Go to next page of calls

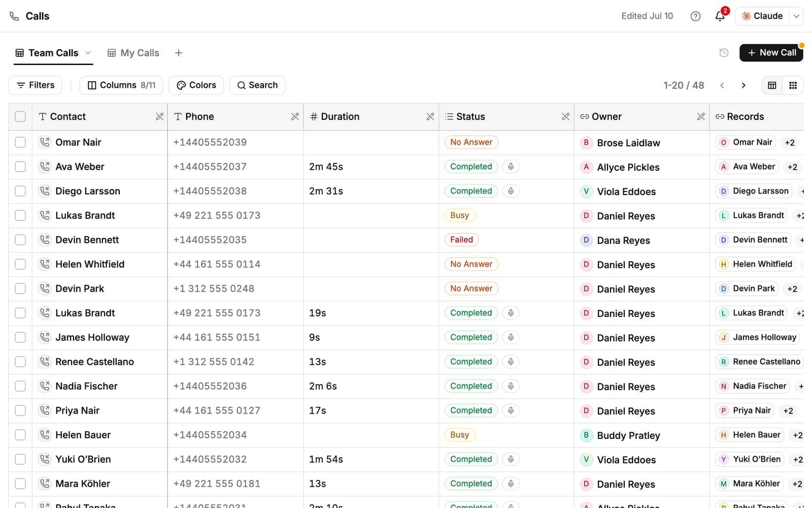(743, 85)
